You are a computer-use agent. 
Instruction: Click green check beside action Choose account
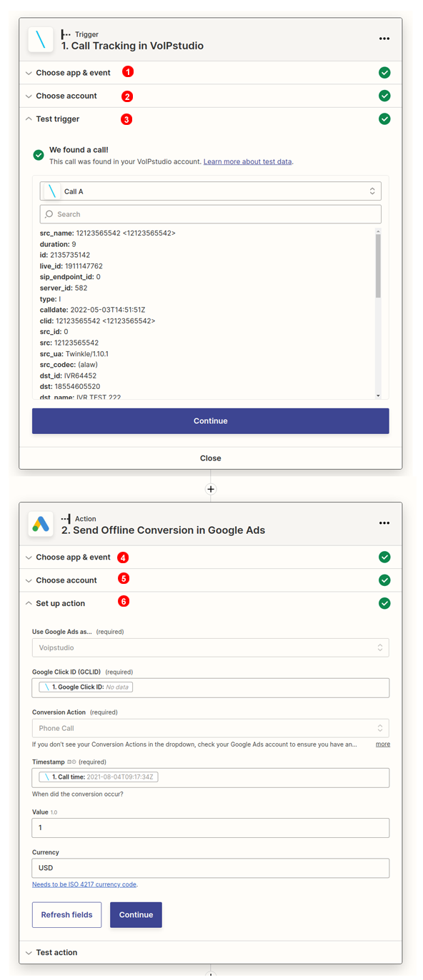tap(384, 580)
